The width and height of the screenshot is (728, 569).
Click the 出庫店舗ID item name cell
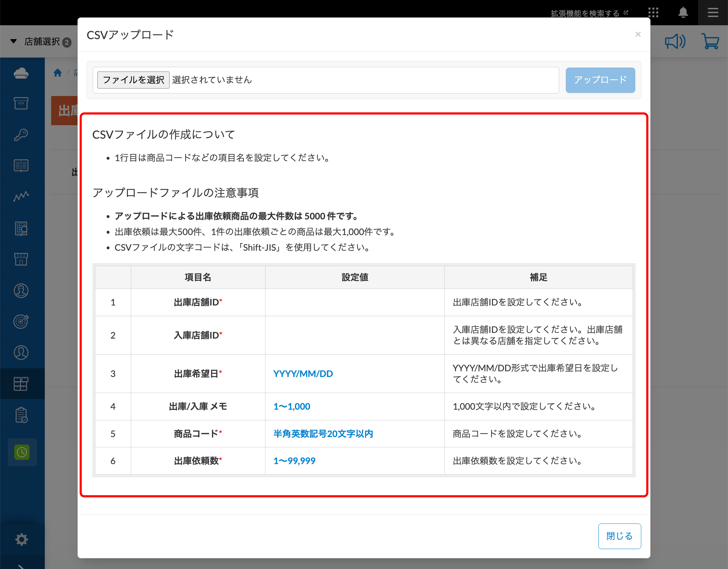198,302
